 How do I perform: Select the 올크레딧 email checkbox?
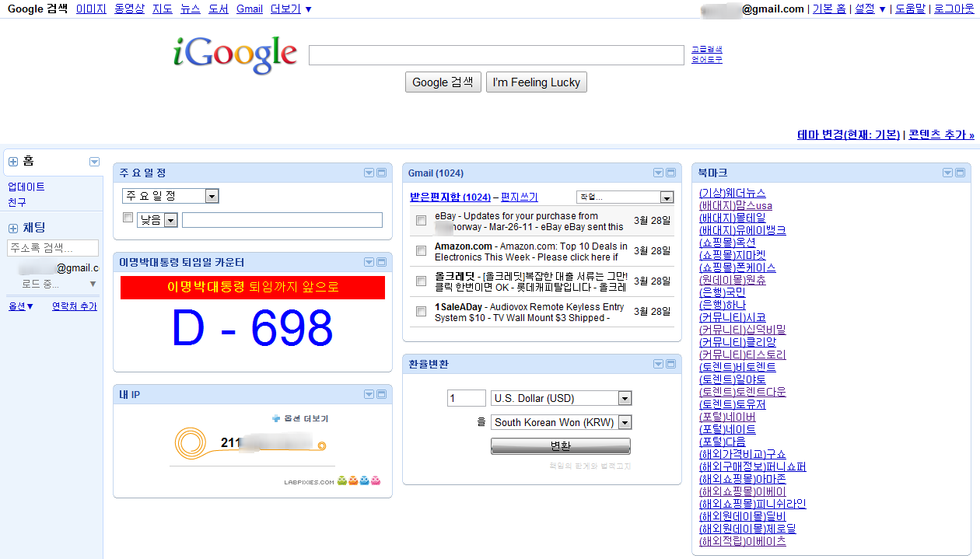(421, 281)
